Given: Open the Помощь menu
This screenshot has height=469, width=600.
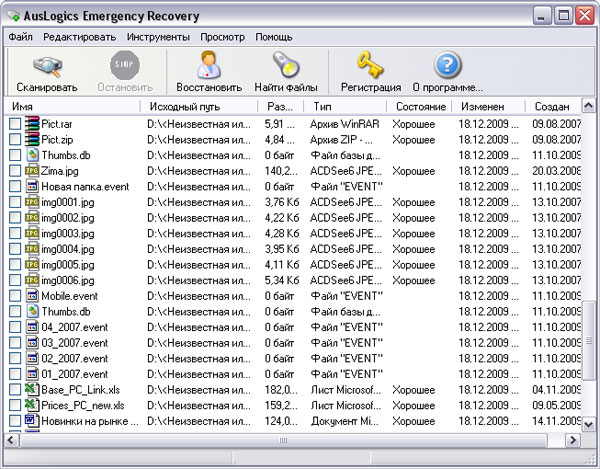Looking at the screenshot, I should coord(274,37).
